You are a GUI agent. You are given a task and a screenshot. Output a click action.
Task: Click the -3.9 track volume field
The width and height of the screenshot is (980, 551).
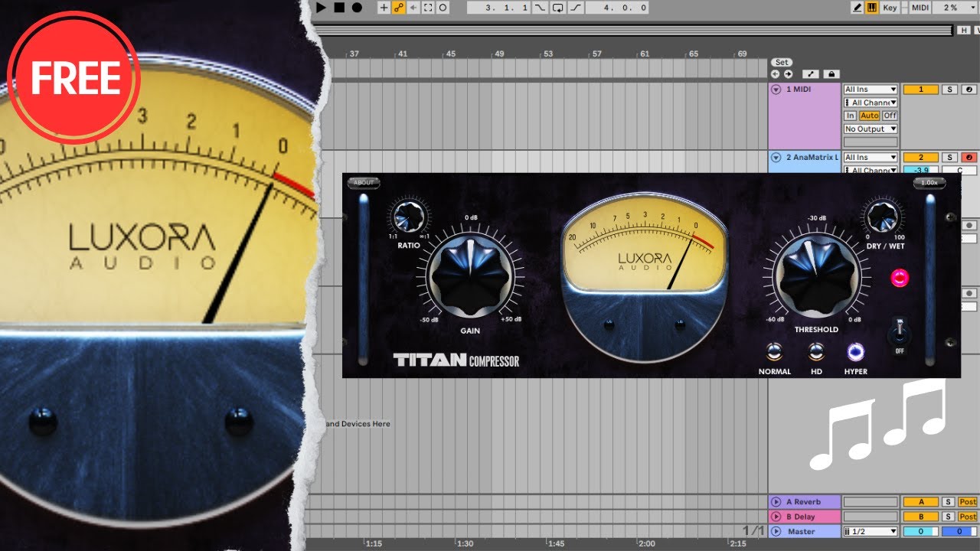point(921,170)
